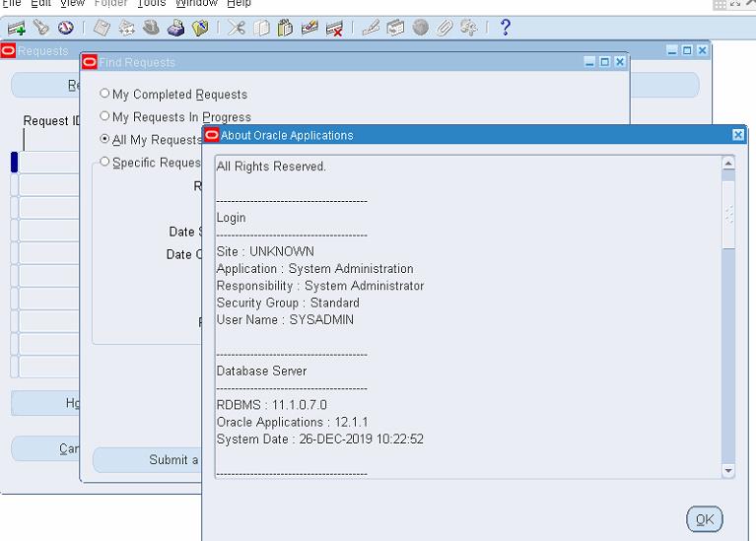
Task: Click the Translations globe icon
Action: click(421, 28)
